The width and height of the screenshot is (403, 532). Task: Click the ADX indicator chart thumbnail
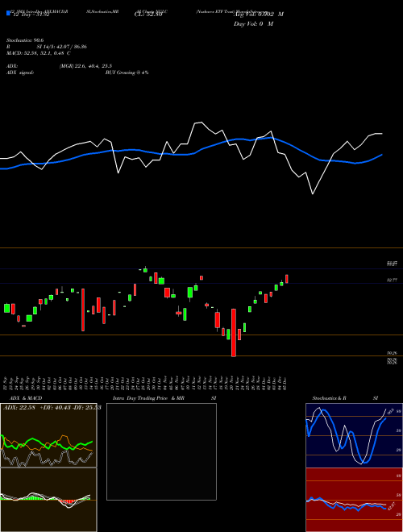(48, 435)
